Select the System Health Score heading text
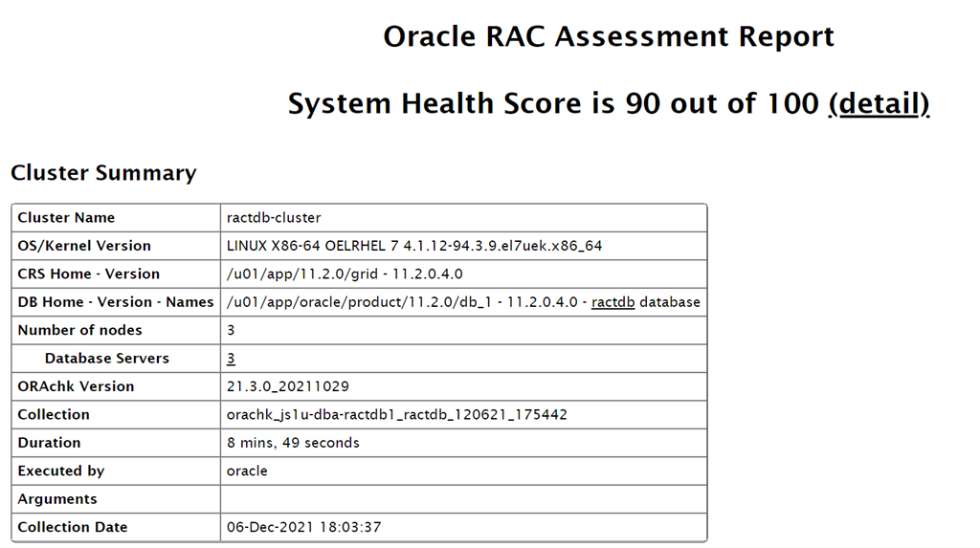The height and width of the screenshot is (548, 980). pyautogui.click(x=553, y=103)
